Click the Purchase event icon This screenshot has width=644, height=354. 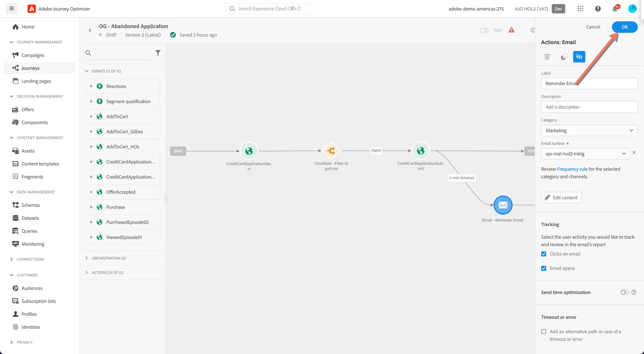(100, 207)
